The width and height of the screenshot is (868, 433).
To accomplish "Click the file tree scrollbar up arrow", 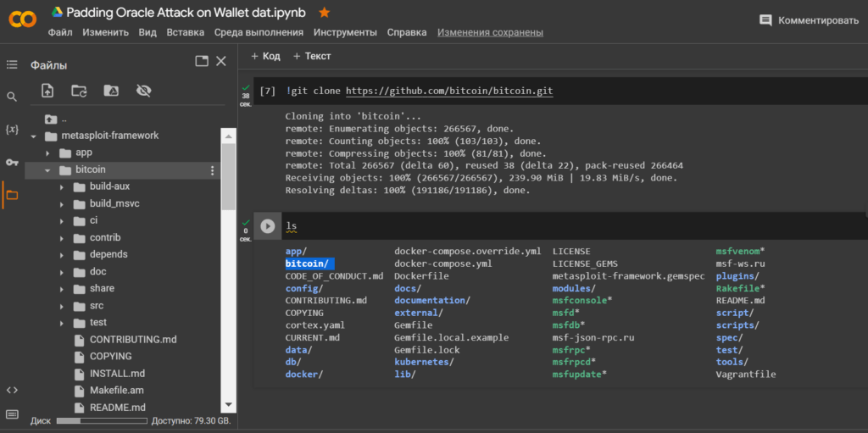I will pyautogui.click(x=228, y=136).
